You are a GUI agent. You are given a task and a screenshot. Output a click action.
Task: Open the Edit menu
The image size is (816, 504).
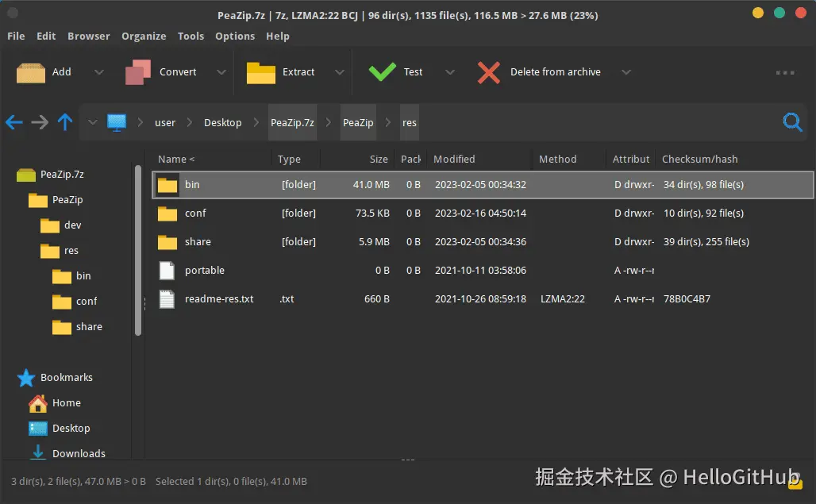pos(46,36)
